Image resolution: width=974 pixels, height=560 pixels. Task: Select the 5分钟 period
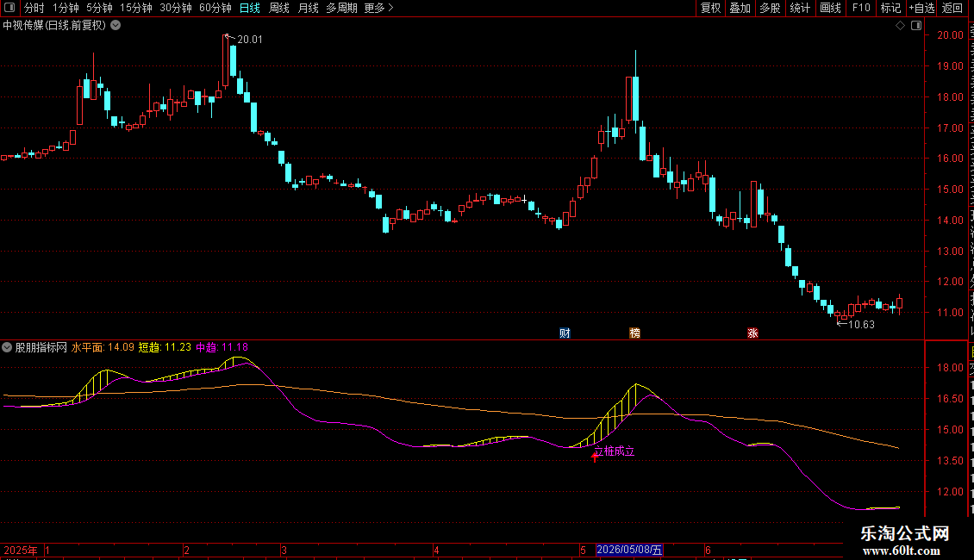point(99,8)
